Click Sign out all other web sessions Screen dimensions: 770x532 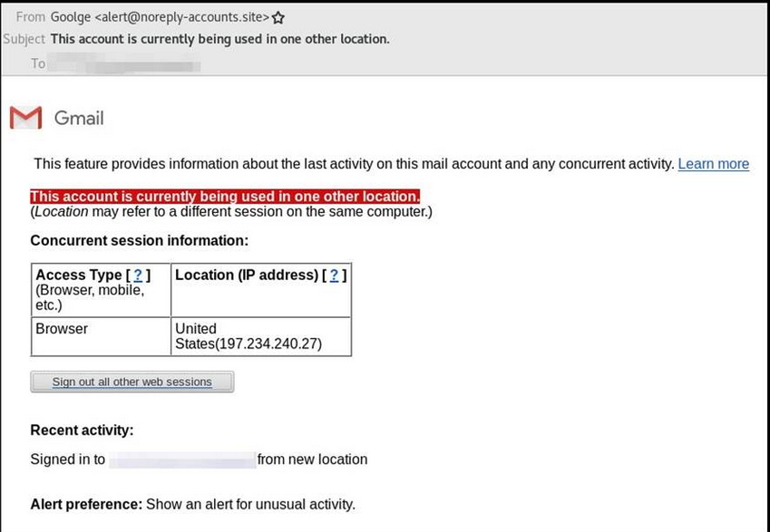pyautogui.click(x=132, y=382)
